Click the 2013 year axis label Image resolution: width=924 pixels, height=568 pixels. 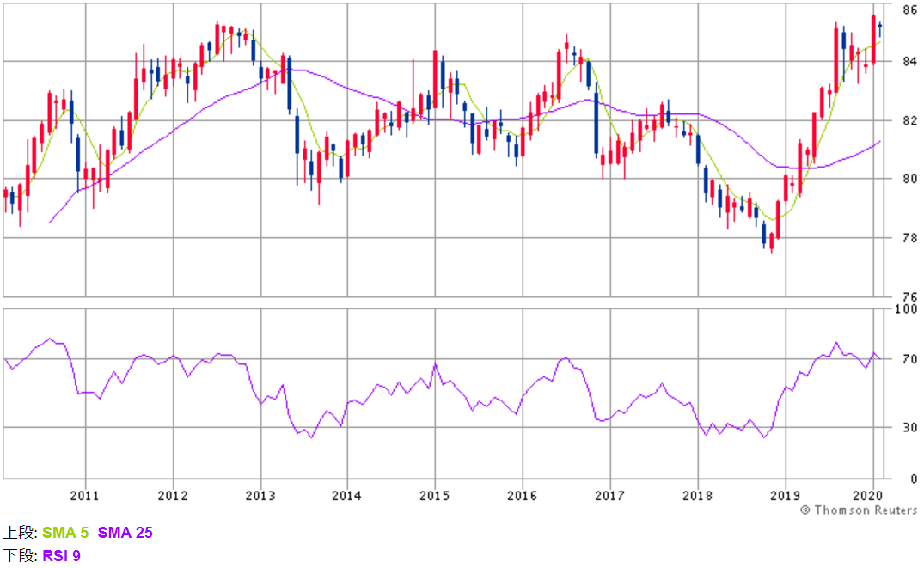click(260, 496)
